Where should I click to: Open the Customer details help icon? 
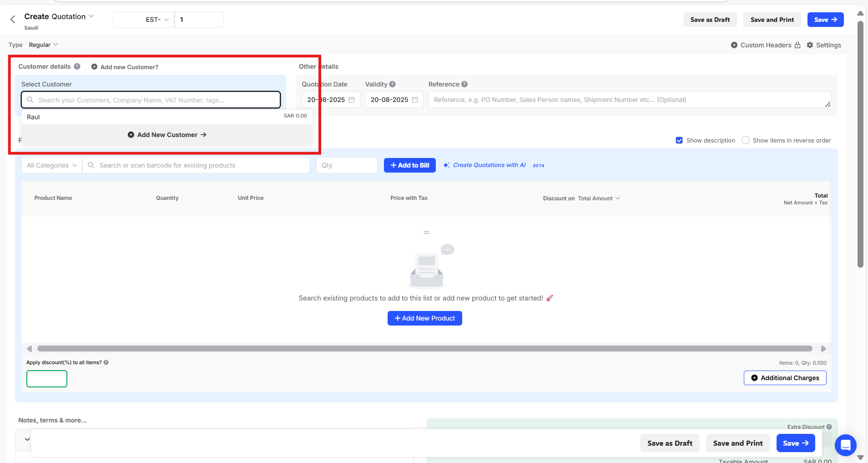pos(77,66)
